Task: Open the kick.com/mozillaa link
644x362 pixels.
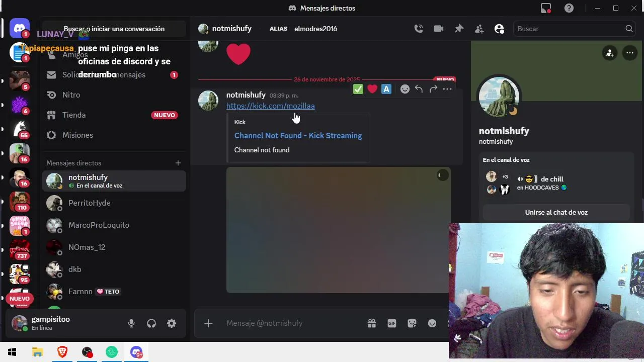Action: (x=271, y=106)
